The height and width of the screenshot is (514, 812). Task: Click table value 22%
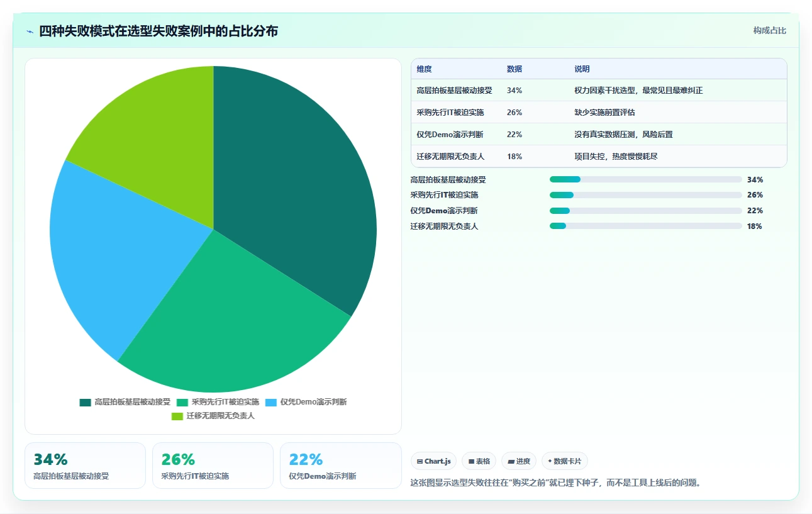pos(514,135)
